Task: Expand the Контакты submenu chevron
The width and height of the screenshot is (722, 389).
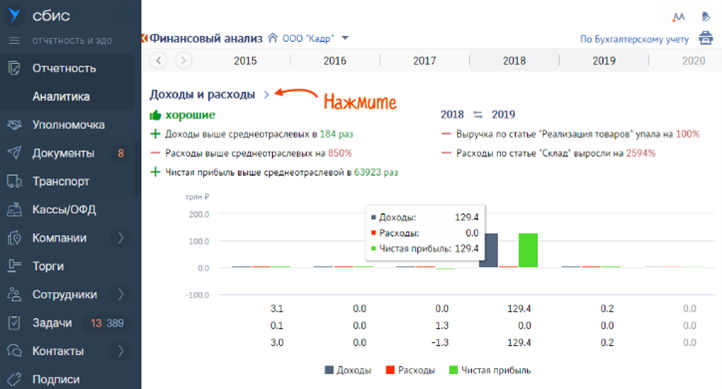Action: pos(121,351)
